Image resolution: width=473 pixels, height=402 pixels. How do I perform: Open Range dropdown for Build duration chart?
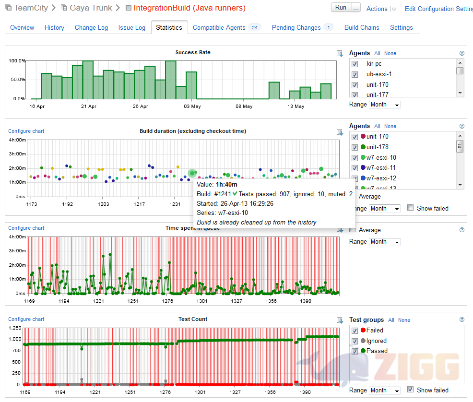(385, 209)
